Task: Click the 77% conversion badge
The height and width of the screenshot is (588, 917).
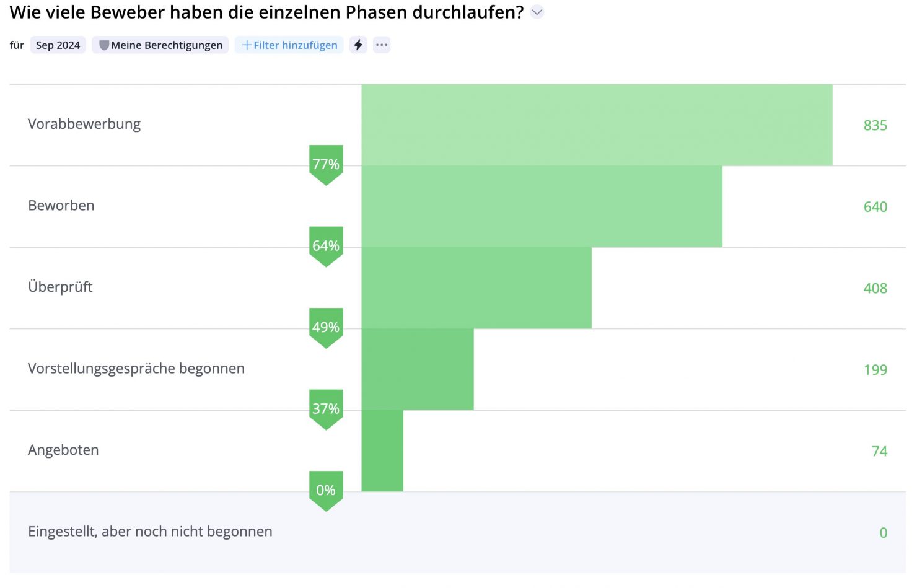Action: click(x=326, y=164)
